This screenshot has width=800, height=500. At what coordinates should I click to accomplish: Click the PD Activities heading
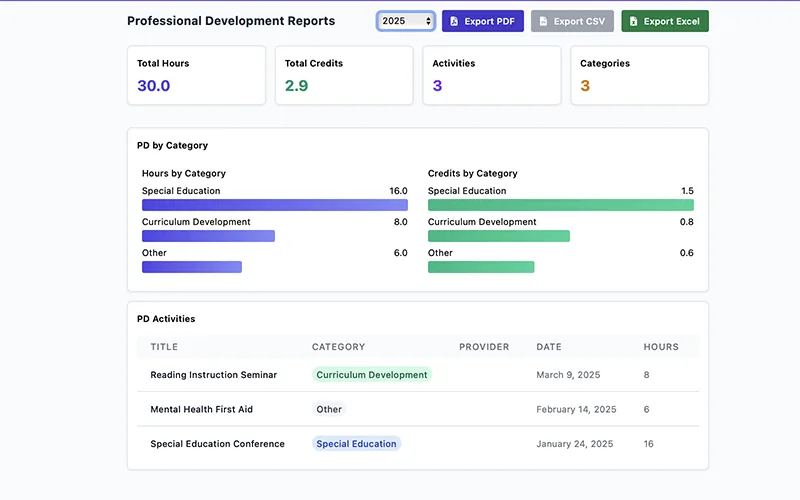click(166, 319)
